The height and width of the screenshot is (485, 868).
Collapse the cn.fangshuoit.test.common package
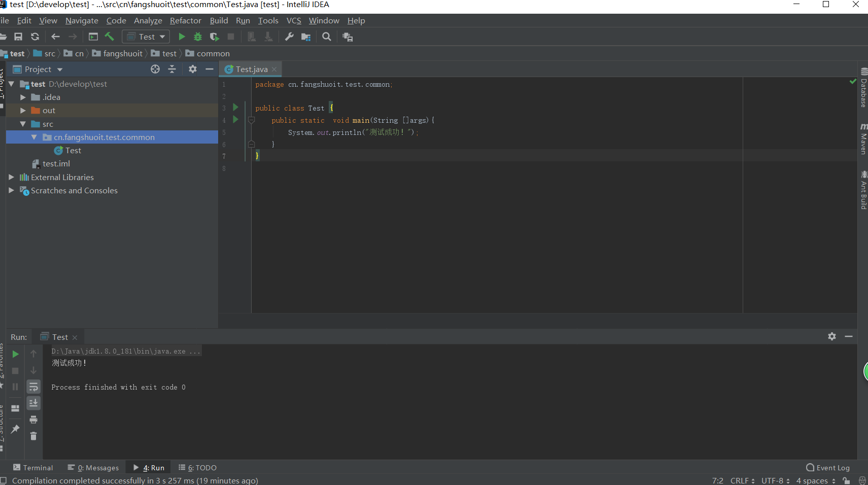coord(34,137)
